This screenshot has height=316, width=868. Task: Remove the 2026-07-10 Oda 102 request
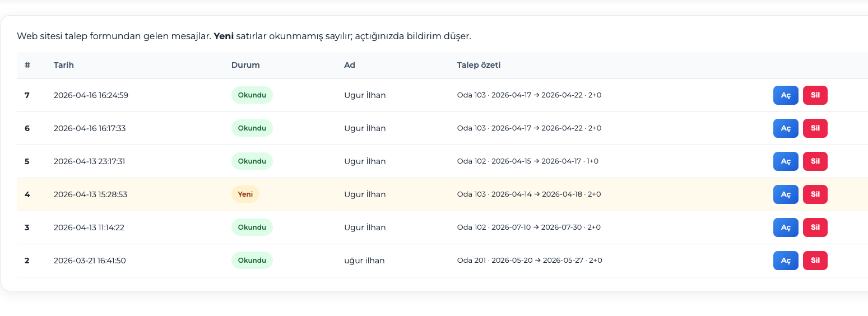[x=815, y=227]
